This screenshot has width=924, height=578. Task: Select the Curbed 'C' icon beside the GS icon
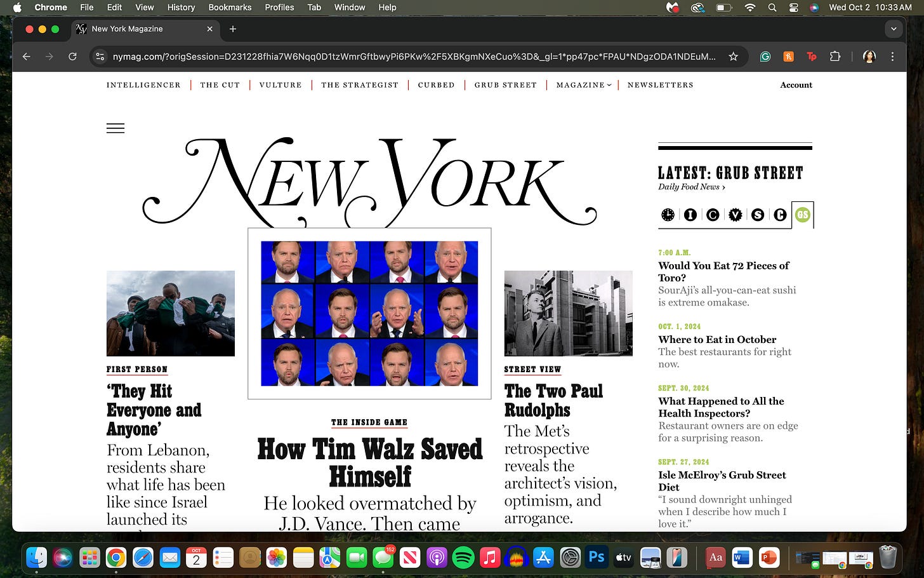coord(780,215)
